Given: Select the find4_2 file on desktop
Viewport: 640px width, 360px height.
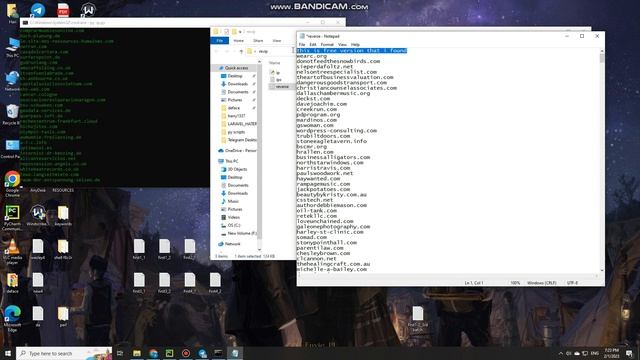Looking at the screenshot, I should tap(215, 283).
